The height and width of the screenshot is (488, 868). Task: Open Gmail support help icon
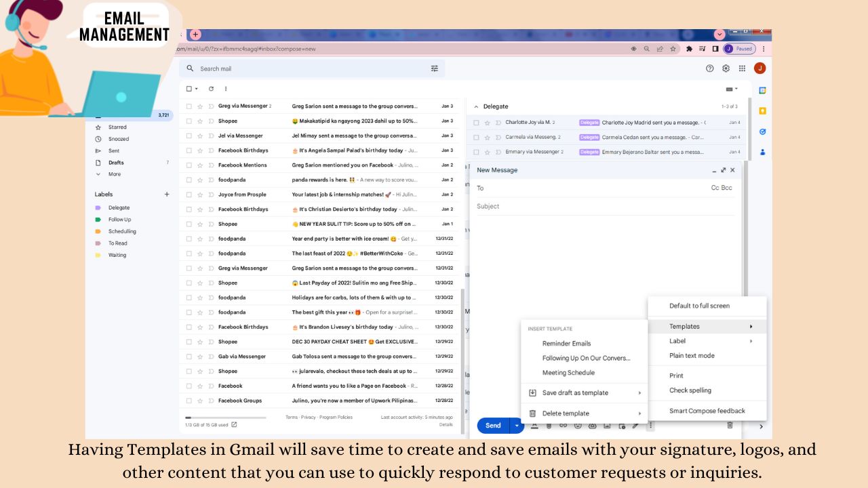710,68
